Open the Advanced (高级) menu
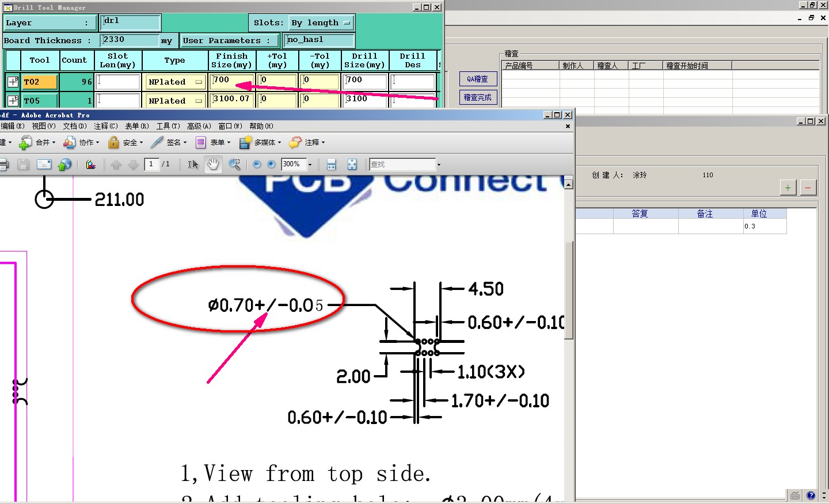Screen dimensions: 829x504 tap(199, 126)
